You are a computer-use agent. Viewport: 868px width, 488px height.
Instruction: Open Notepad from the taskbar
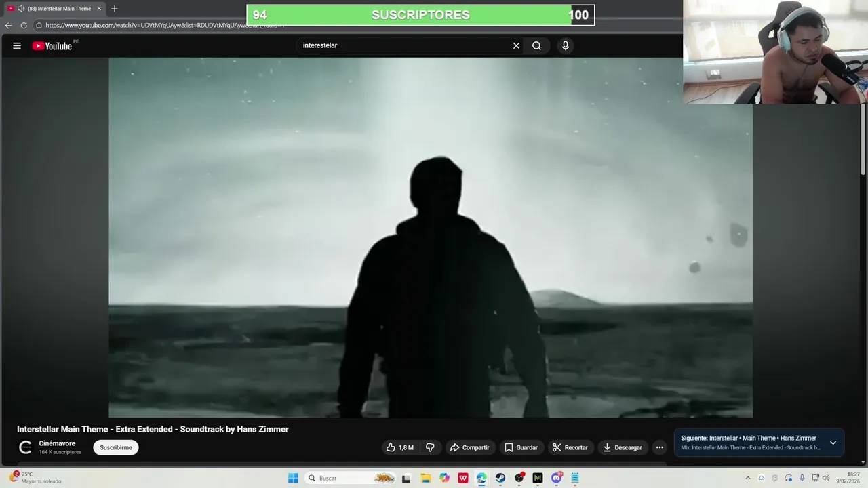[575, 478]
